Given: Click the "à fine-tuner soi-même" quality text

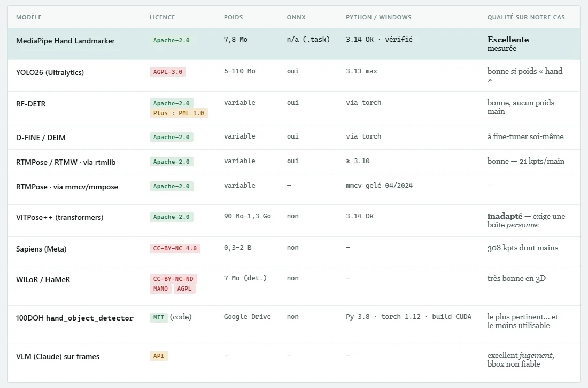Looking at the screenshot, I should pos(525,136).
